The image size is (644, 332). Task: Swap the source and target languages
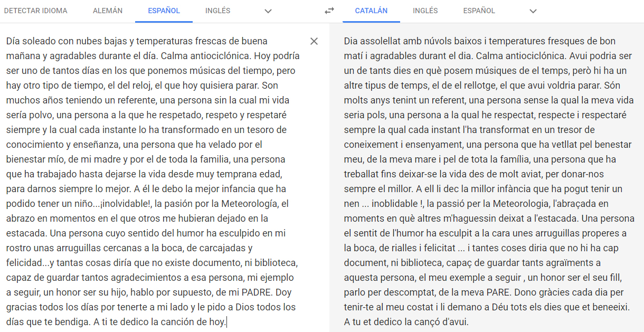(x=329, y=11)
